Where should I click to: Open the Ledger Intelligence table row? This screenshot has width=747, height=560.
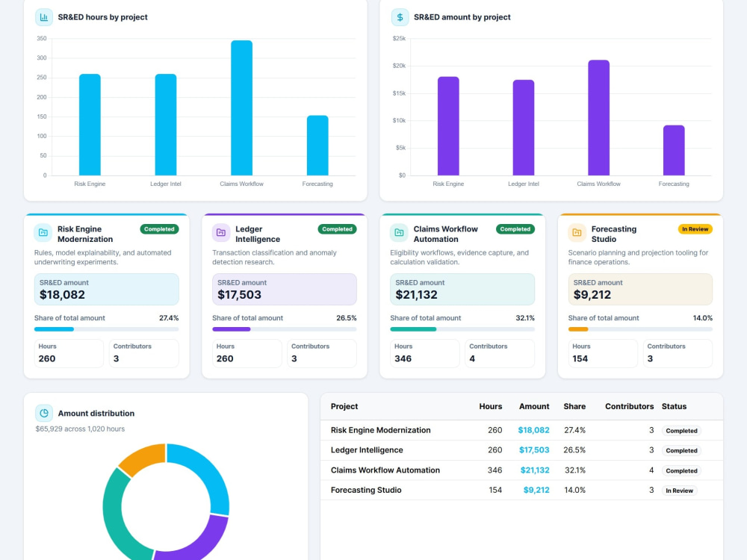point(521,450)
